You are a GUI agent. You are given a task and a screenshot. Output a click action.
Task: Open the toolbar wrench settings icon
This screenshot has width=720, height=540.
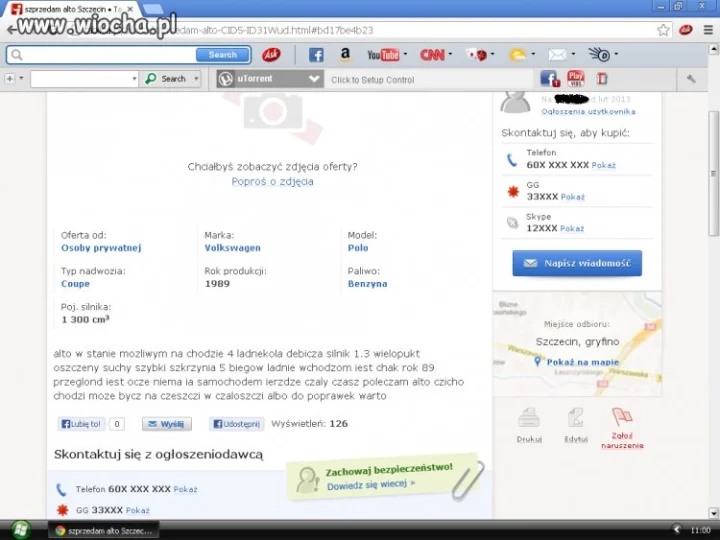coord(691,79)
